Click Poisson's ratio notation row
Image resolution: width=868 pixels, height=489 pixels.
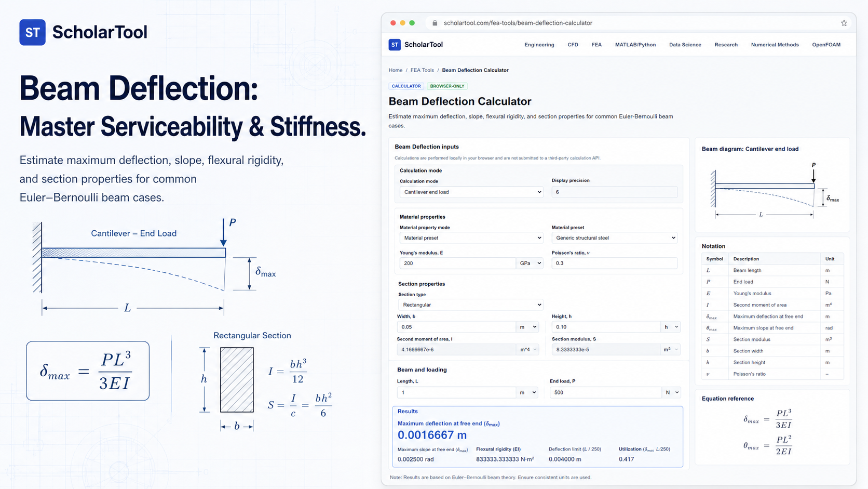(x=772, y=374)
